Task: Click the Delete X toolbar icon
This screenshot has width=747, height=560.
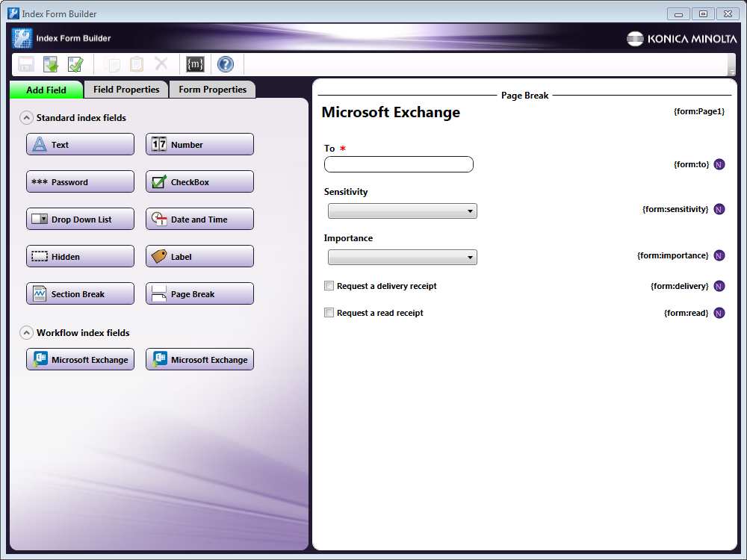Action: coord(161,63)
